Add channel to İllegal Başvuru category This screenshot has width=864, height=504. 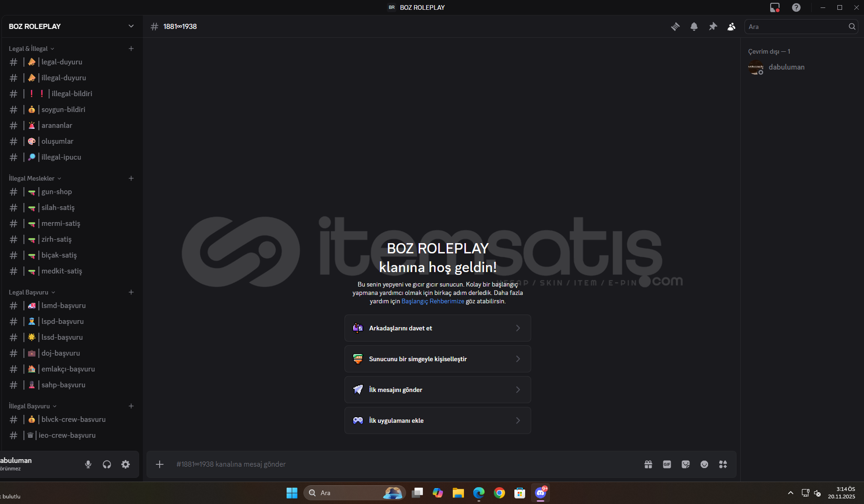131,406
